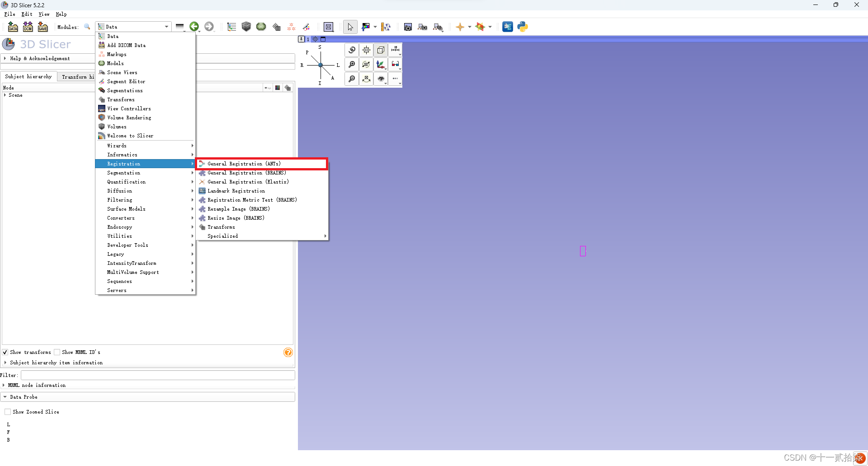Viewport: 868px width, 466px height.
Task: Open the more options ellipsis dropdown
Action: click(x=396, y=79)
